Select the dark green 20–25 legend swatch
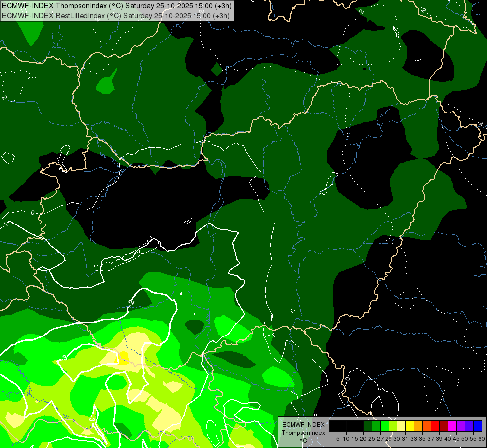Viewport: 487px width, 448px height. pos(368,426)
